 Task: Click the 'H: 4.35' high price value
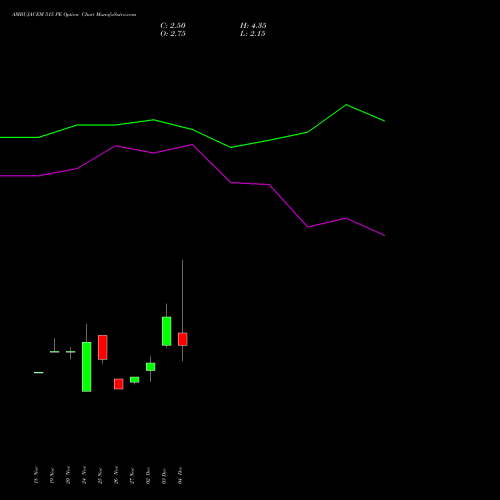click(253, 26)
